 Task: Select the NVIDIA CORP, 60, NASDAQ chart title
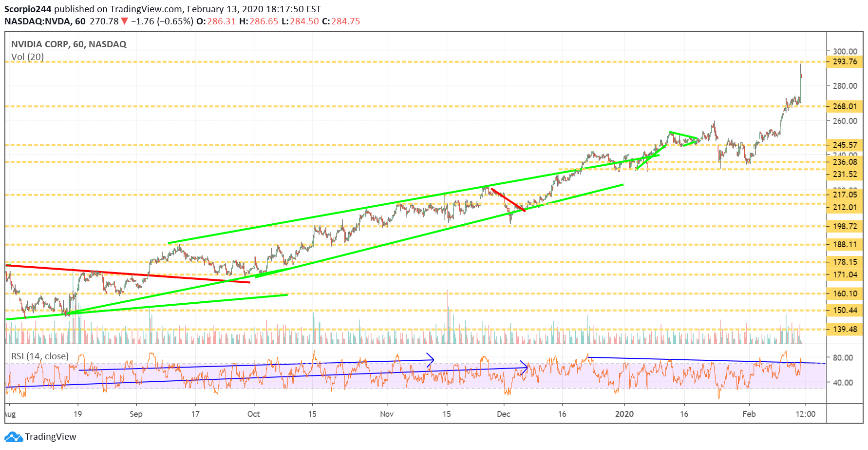69,44
